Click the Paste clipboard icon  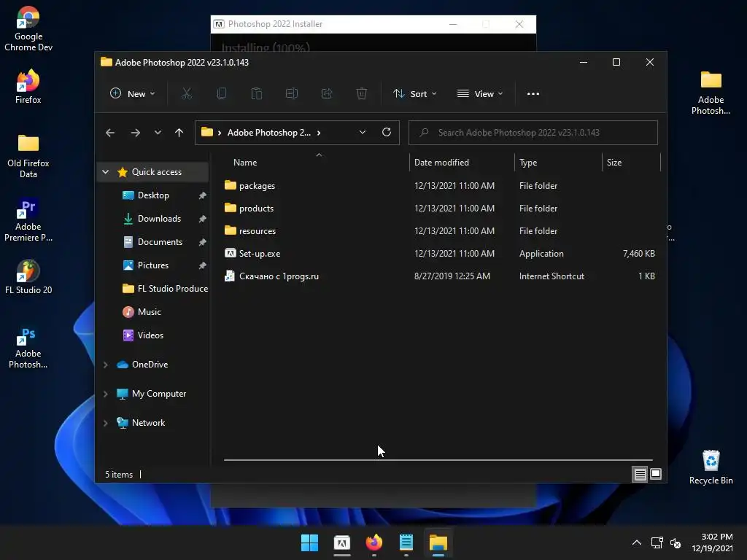tap(256, 94)
